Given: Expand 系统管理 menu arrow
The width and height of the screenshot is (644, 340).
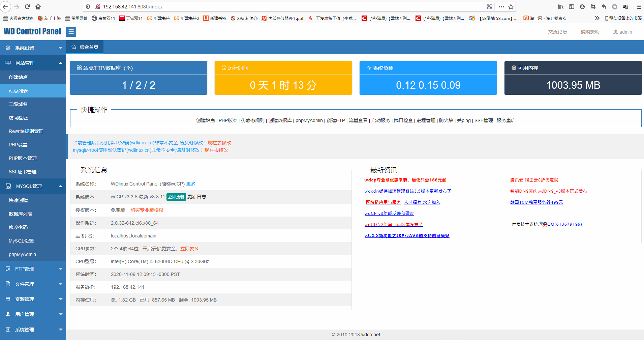Looking at the screenshot, I should point(61,330).
